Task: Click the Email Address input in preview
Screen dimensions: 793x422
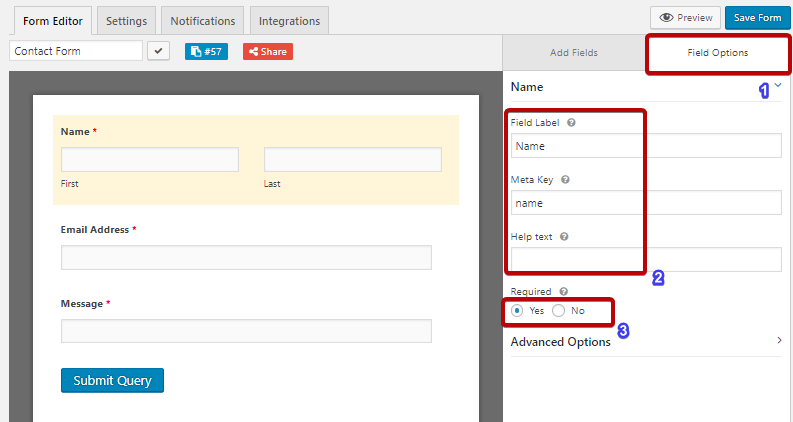Action: click(246, 258)
